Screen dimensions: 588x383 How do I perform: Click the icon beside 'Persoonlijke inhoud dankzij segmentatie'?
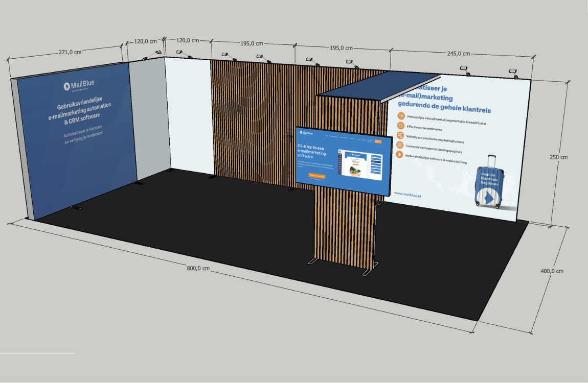click(401, 116)
